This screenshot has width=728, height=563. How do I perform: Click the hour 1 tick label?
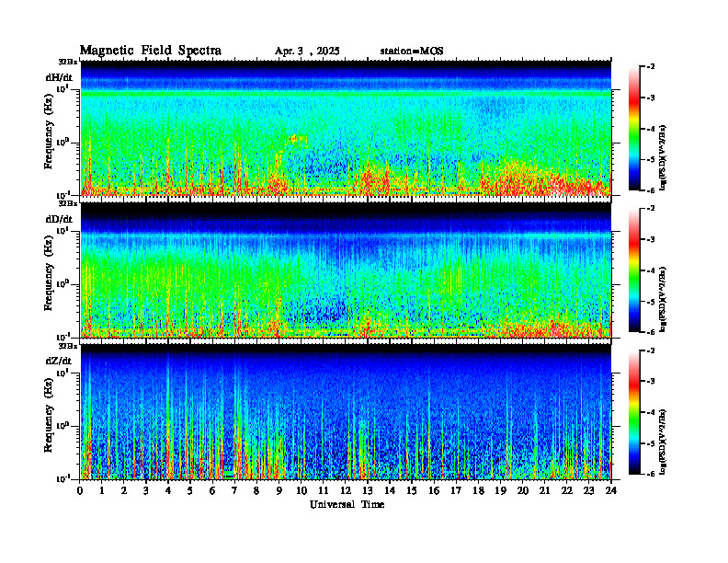click(102, 491)
